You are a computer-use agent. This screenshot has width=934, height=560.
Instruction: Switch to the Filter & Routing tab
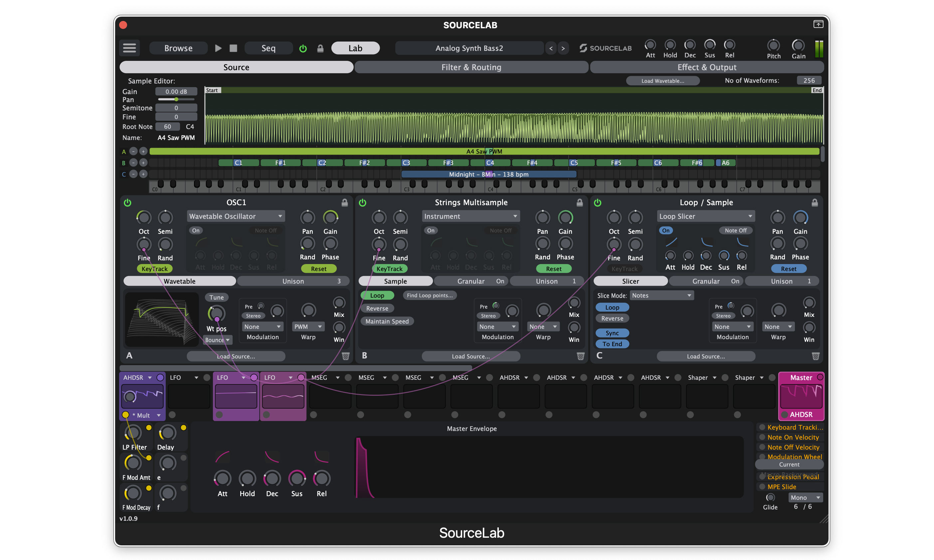(x=471, y=67)
